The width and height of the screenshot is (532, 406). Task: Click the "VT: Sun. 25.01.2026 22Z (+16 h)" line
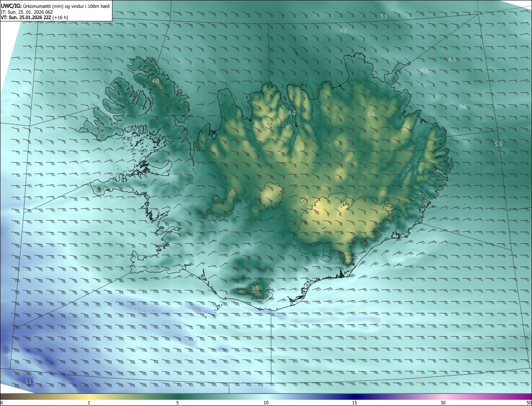(35, 17)
